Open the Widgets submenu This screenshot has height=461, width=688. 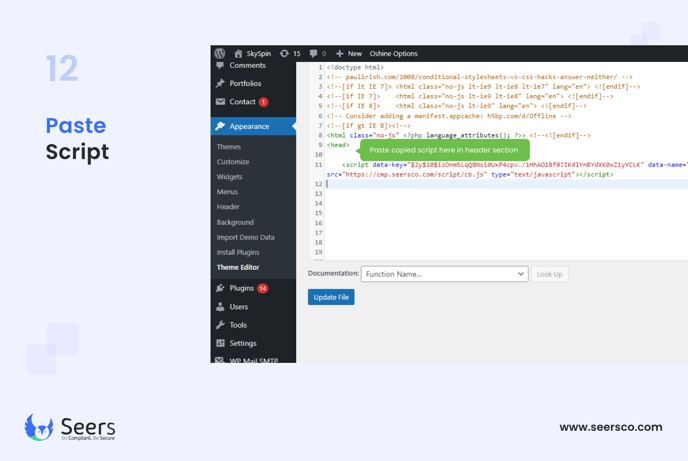click(x=229, y=177)
